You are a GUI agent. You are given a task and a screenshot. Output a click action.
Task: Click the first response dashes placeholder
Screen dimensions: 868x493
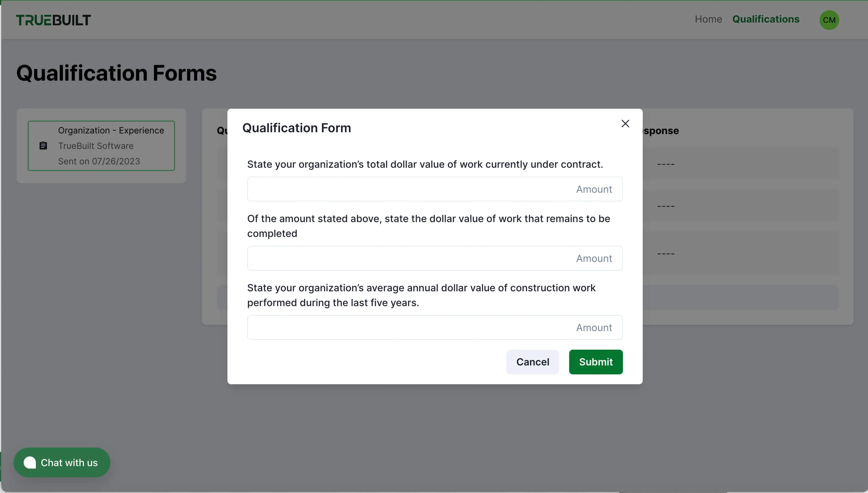click(666, 164)
